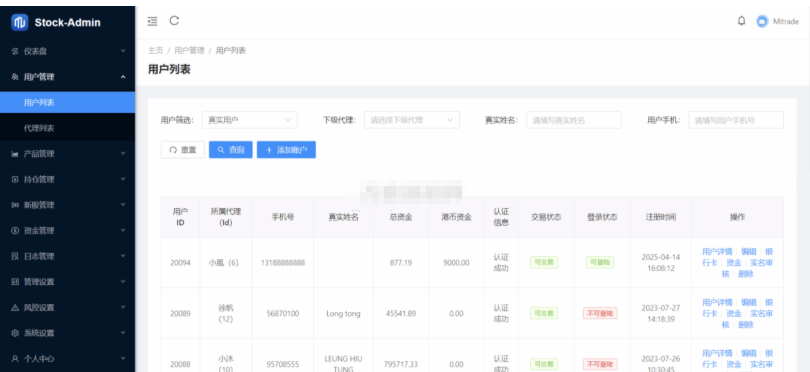Click phone number 13188888888

click(x=283, y=262)
